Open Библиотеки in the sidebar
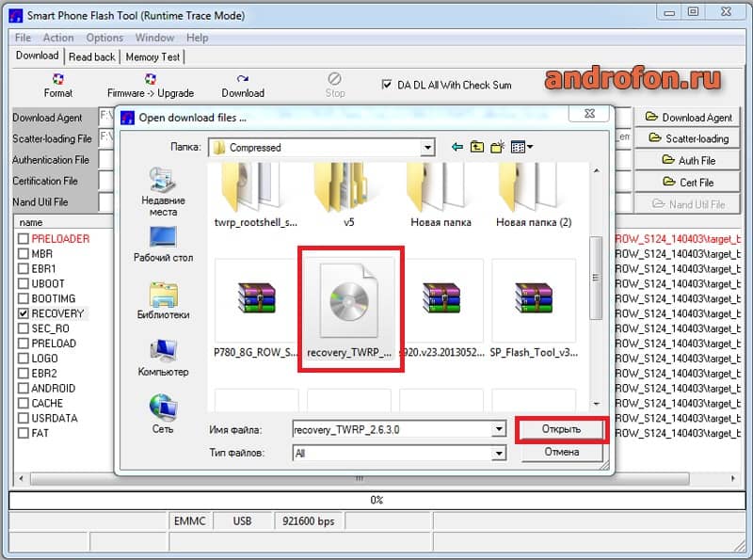Image resolution: width=753 pixels, height=560 pixels. tap(163, 301)
